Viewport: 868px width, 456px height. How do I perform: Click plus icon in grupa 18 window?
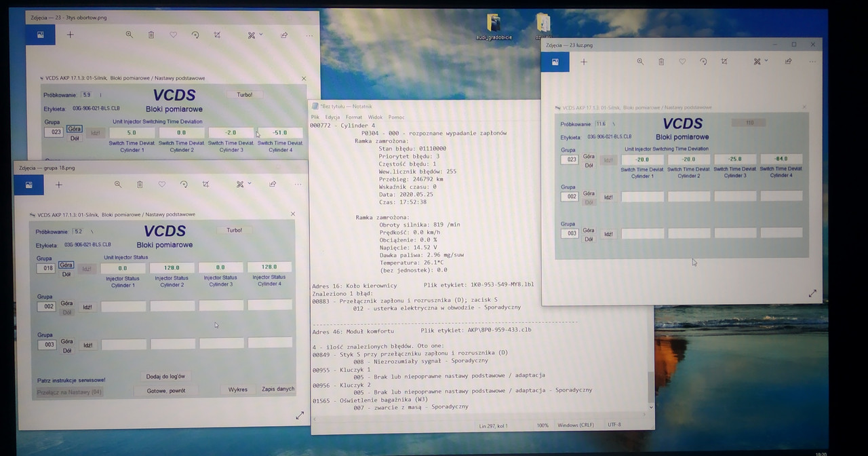click(59, 185)
